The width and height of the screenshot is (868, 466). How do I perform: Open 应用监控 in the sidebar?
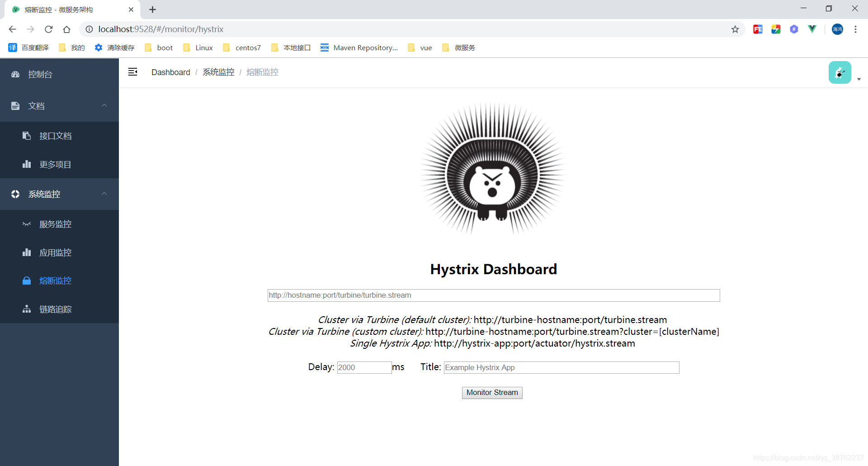pos(59,252)
